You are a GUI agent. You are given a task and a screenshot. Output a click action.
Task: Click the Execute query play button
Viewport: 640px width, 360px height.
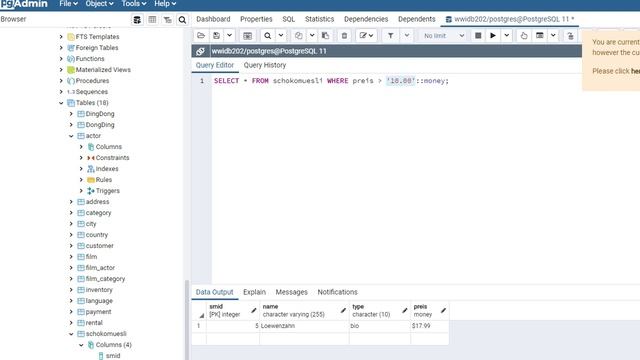(493, 36)
